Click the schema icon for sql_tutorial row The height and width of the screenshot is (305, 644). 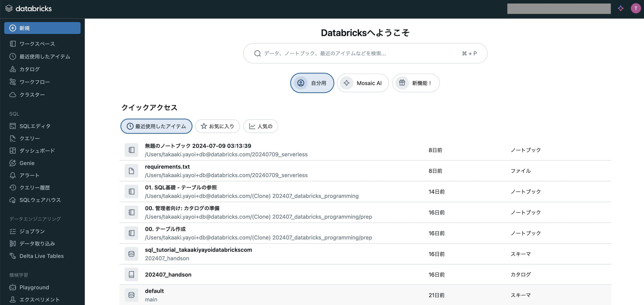coord(131,254)
